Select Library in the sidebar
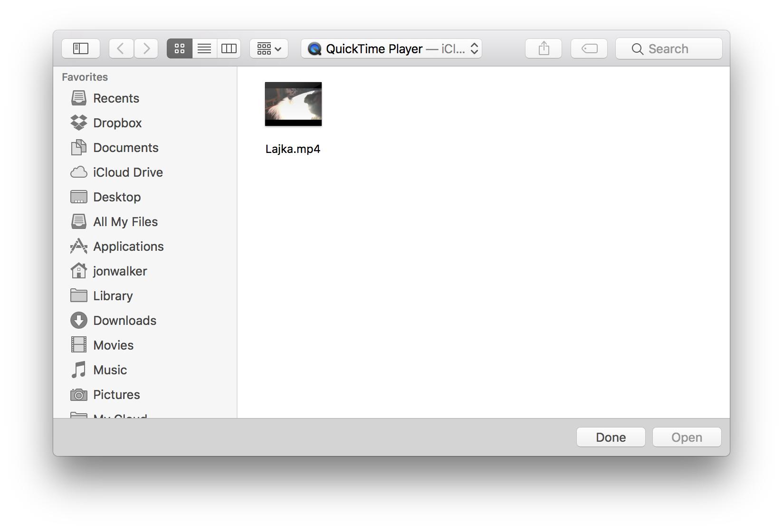The image size is (783, 532). pos(145,296)
